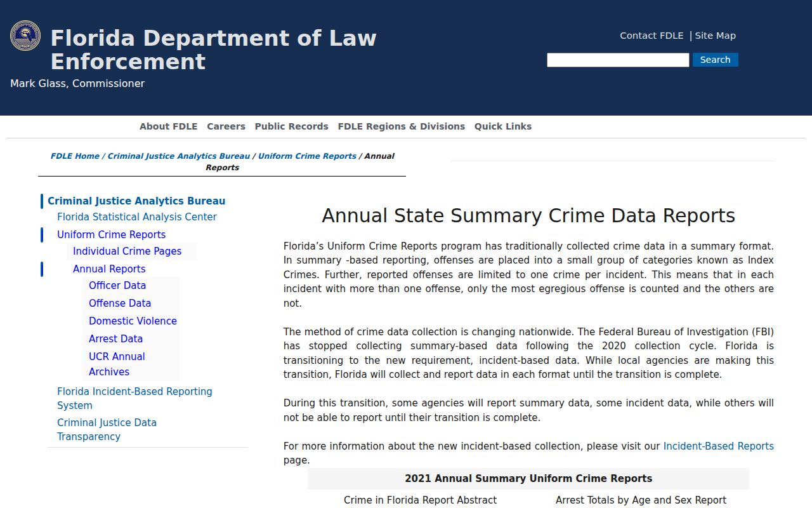Viewport: 812px width, 508px height.
Task: Go to FDLE Home breadcrumb
Action: 75,156
